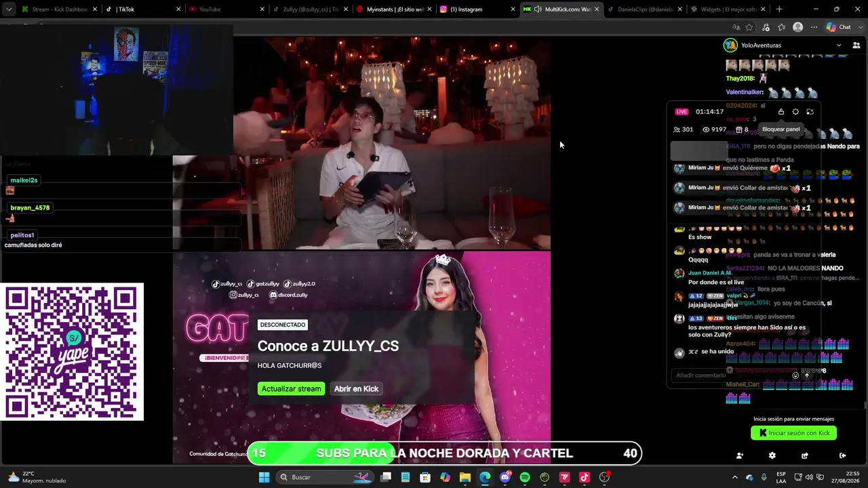Screen dimensions: 868x488
Task: Click the pop-out chat share icon
Action: (x=805, y=455)
